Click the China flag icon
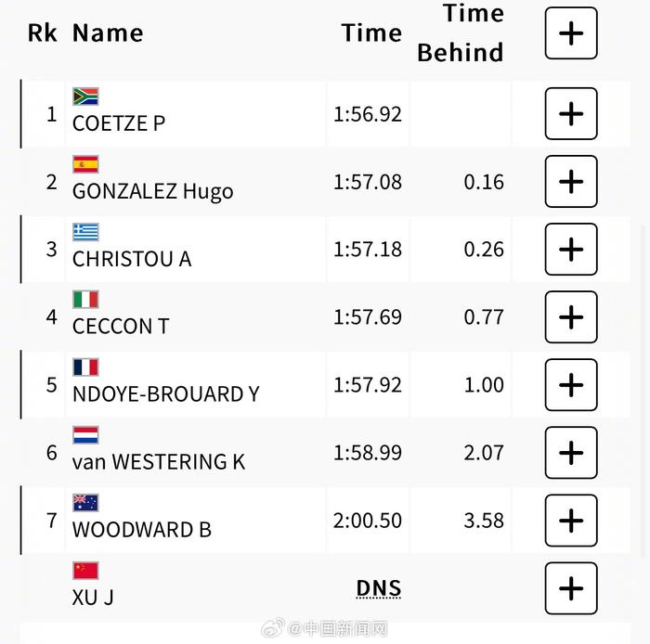 (85, 571)
